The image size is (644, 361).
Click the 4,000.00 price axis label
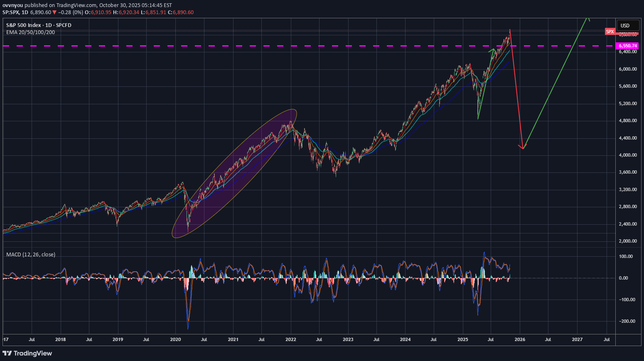point(627,155)
